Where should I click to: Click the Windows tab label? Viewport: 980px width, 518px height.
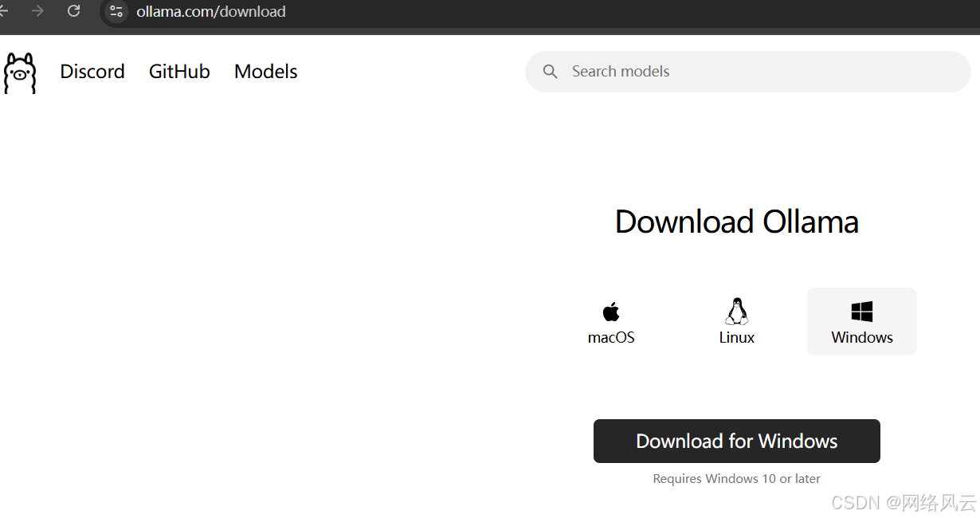(862, 337)
